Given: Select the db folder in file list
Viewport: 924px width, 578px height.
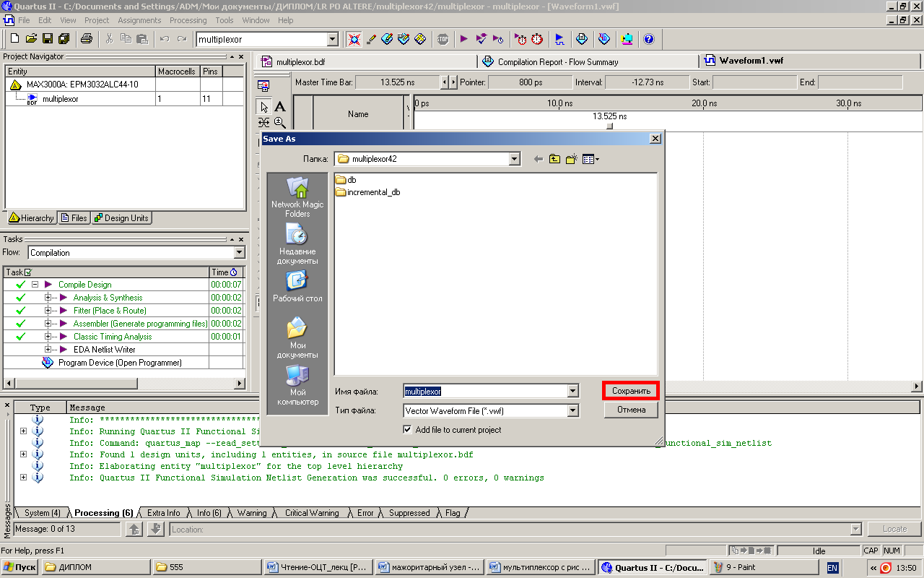Looking at the screenshot, I should tap(346, 180).
